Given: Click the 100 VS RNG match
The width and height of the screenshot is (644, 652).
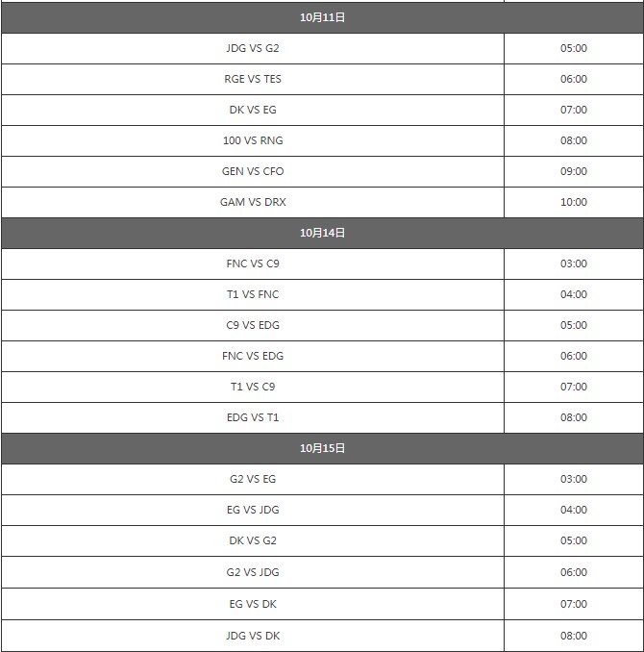Looking at the screenshot, I should pyautogui.click(x=253, y=140).
